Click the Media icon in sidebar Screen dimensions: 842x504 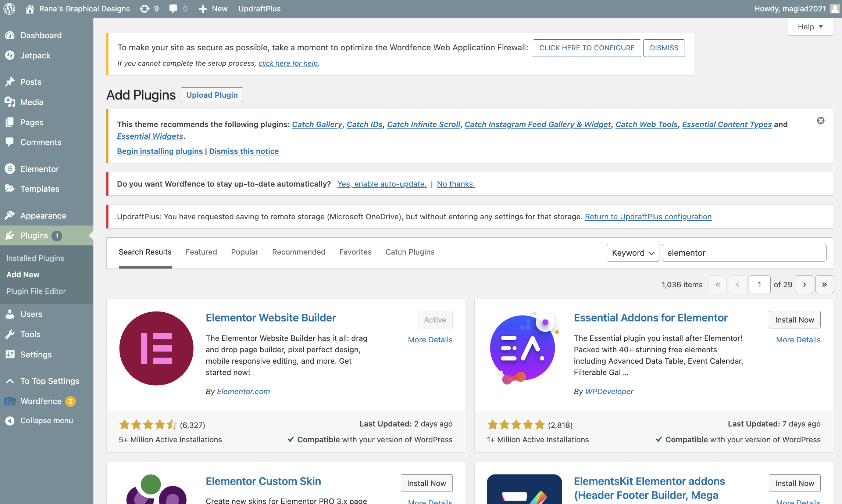click(10, 102)
